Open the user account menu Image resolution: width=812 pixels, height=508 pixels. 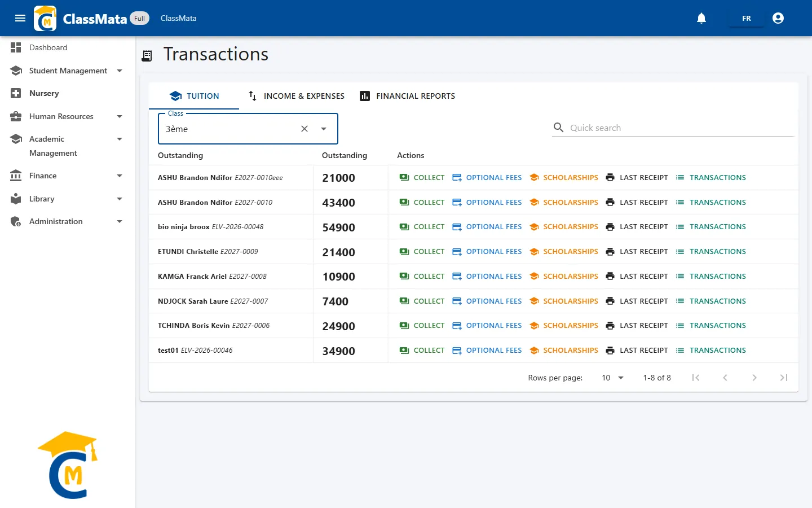[778, 18]
